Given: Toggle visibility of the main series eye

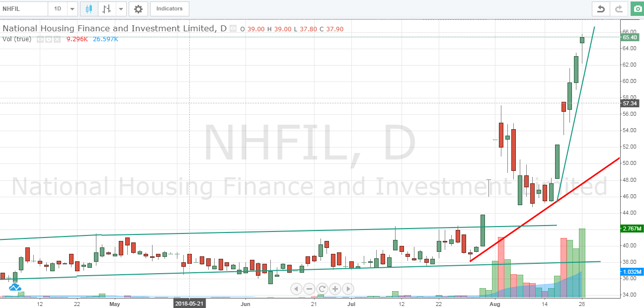Looking at the screenshot, I should 232,29.
